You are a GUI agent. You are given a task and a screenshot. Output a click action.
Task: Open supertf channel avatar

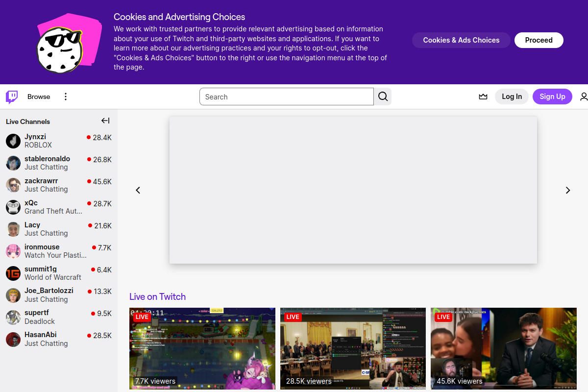(13, 318)
